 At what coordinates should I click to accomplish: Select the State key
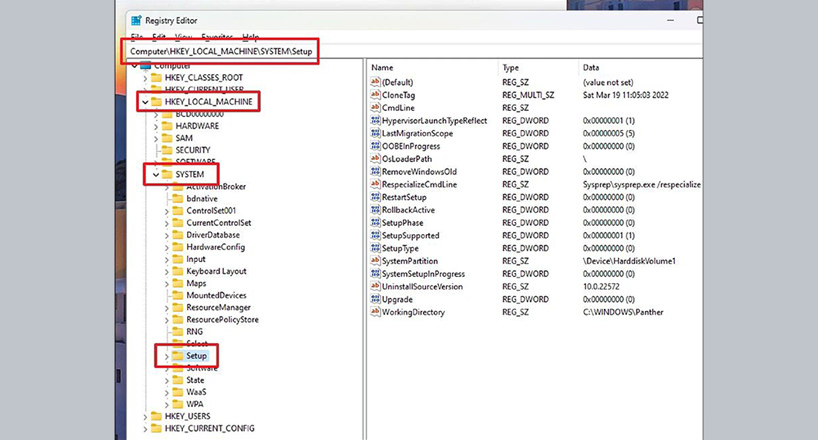coord(195,380)
